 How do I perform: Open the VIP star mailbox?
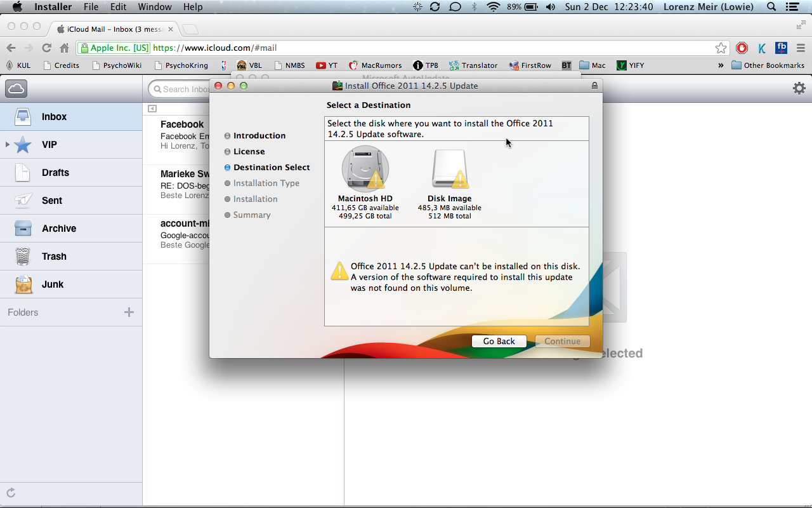(71, 145)
